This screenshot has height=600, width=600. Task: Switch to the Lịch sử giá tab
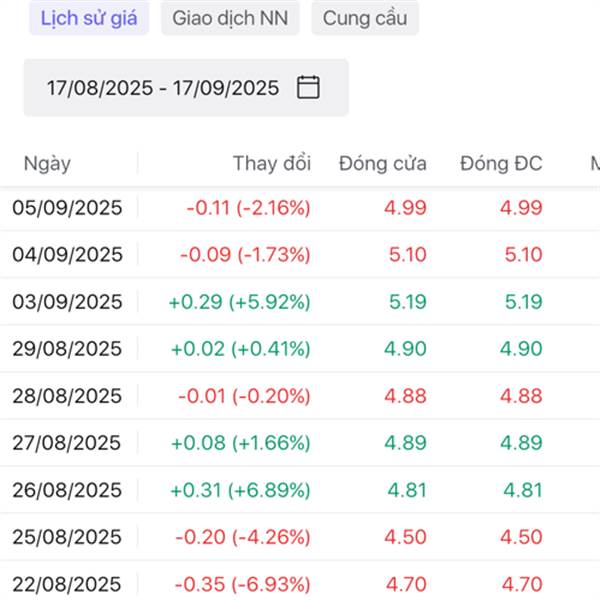point(89,18)
